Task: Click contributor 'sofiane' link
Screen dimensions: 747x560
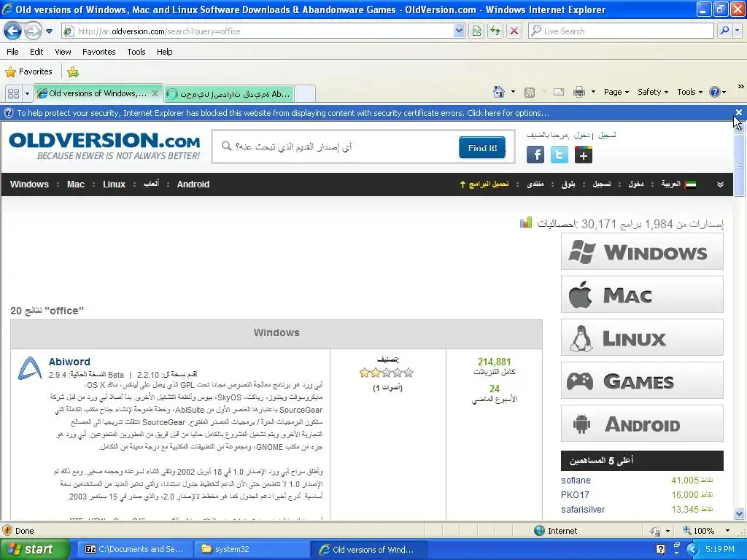Action: 576,481
